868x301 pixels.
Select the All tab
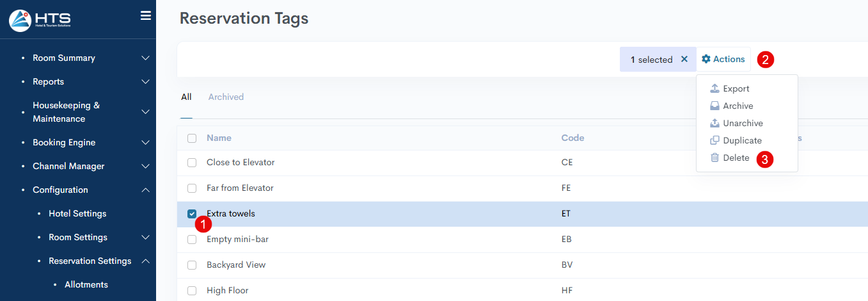(186, 97)
